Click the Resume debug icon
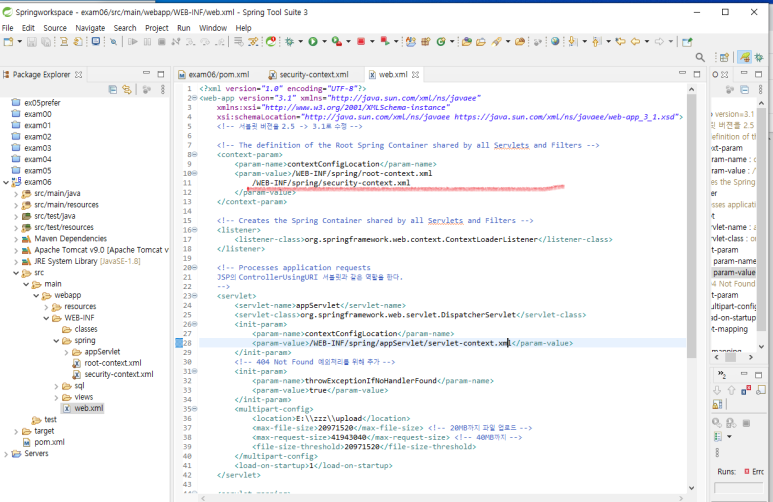Image resolution: width=773 pixels, height=502 pixels. pyautogui.click(x=133, y=42)
